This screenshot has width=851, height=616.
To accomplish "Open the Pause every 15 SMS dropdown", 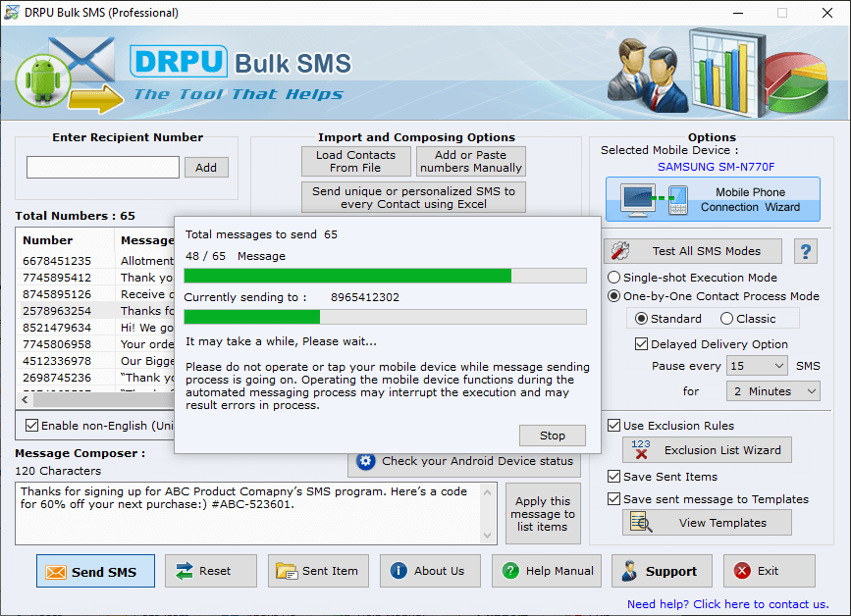I will 757,366.
